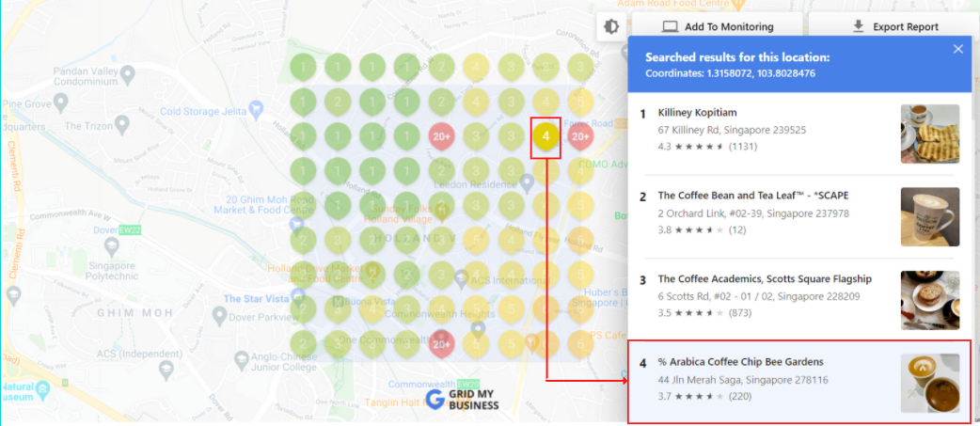
Task: Open the Pandan Valley Condominium map pin
Action: (x=128, y=76)
